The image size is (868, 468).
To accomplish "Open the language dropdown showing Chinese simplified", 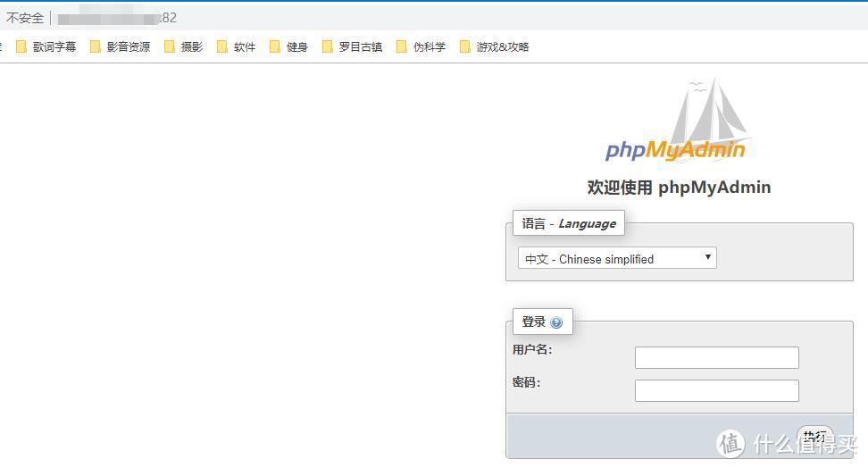I will pos(617,258).
